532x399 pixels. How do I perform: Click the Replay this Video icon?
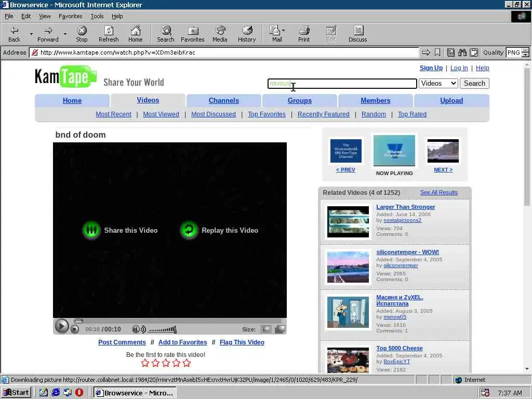coord(189,230)
